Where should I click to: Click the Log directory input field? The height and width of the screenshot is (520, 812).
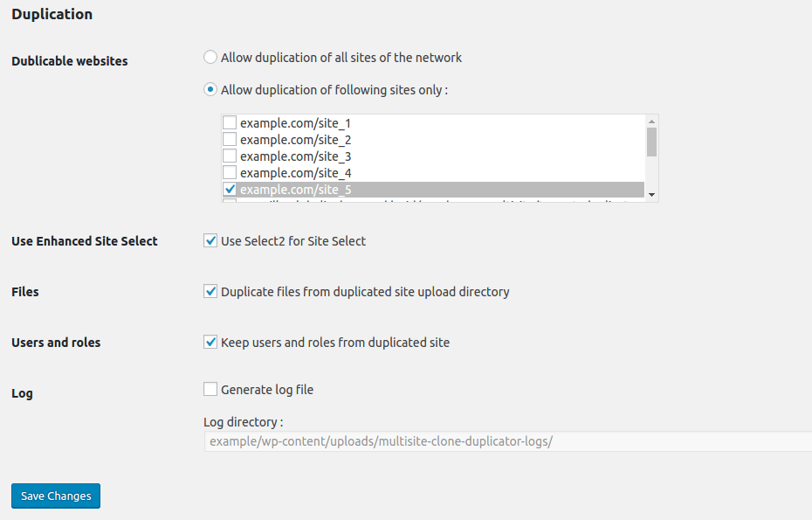(508, 441)
